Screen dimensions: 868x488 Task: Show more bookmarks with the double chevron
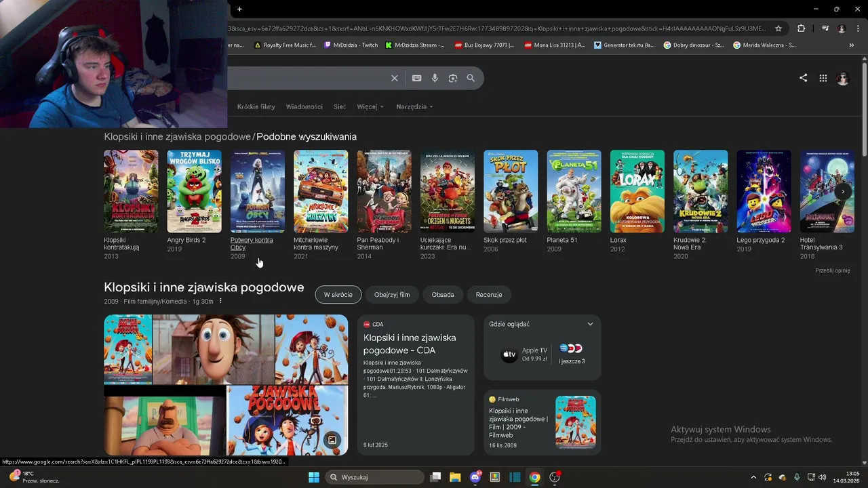point(851,45)
